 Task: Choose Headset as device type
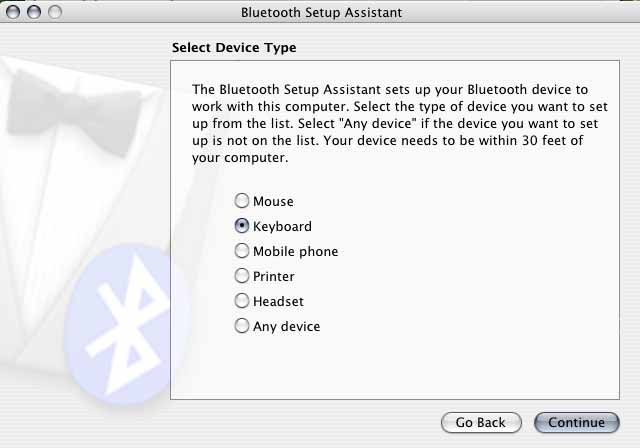coord(242,301)
